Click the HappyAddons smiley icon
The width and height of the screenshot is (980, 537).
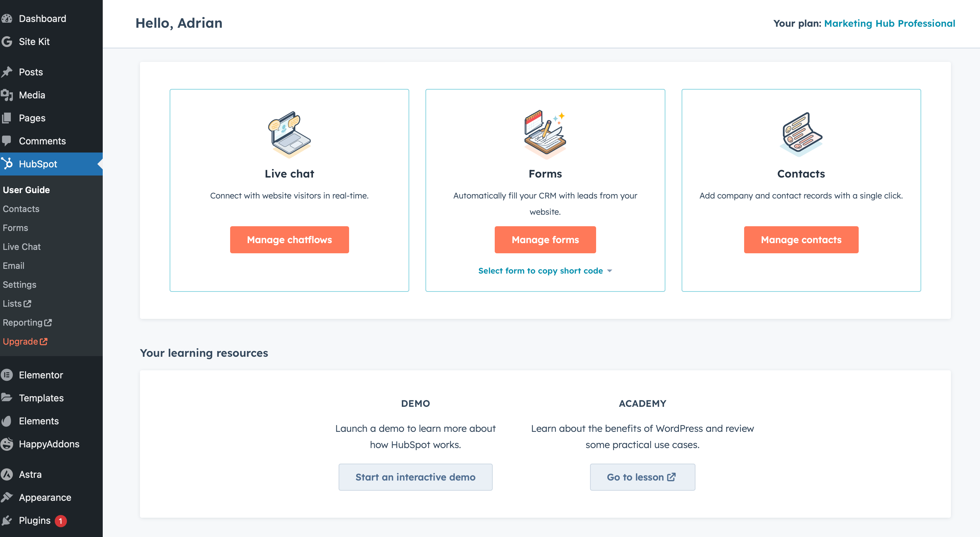(x=7, y=444)
